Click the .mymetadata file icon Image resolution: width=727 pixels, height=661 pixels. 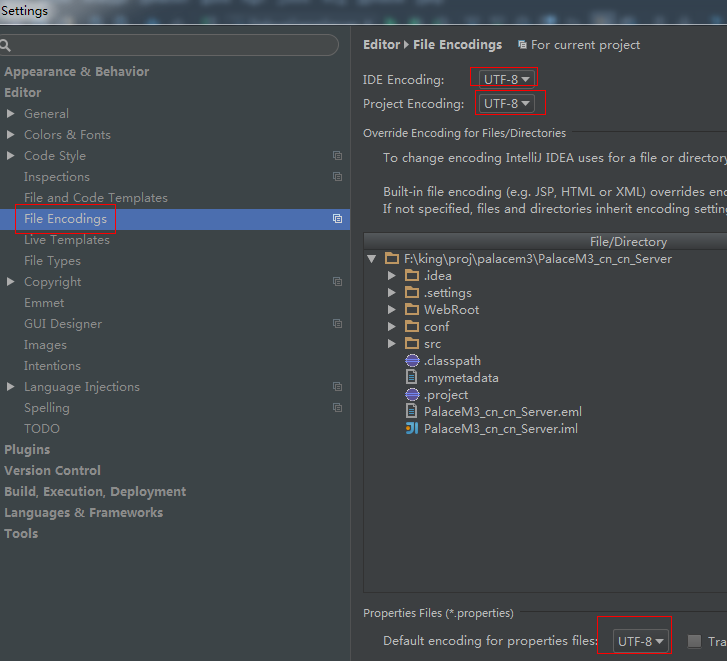pyautogui.click(x=411, y=377)
